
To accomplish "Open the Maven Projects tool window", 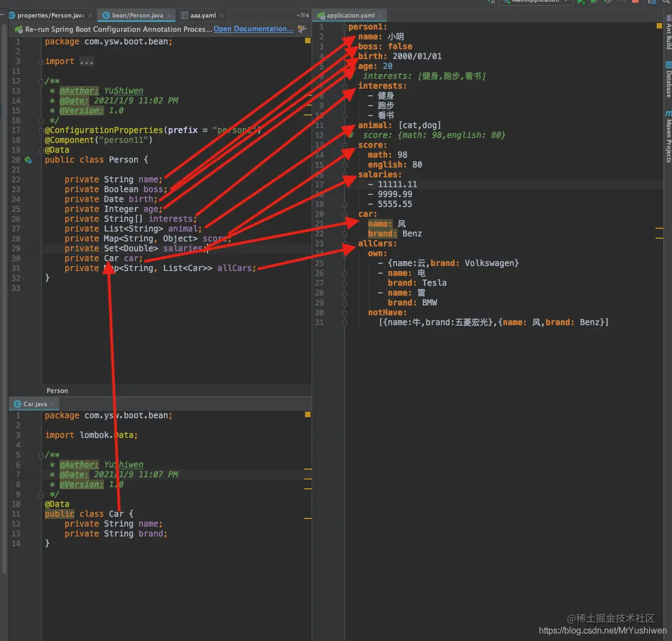I will pyautogui.click(x=668, y=137).
